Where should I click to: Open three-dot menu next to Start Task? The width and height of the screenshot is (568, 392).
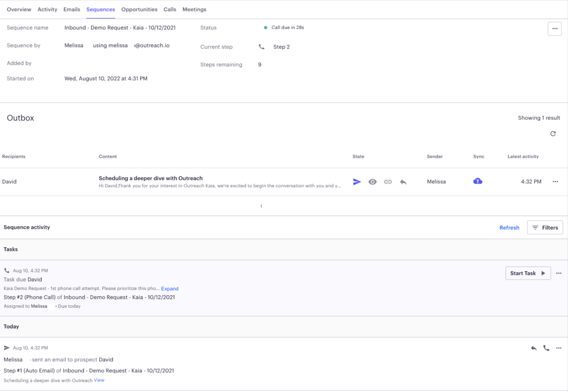tap(559, 273)
